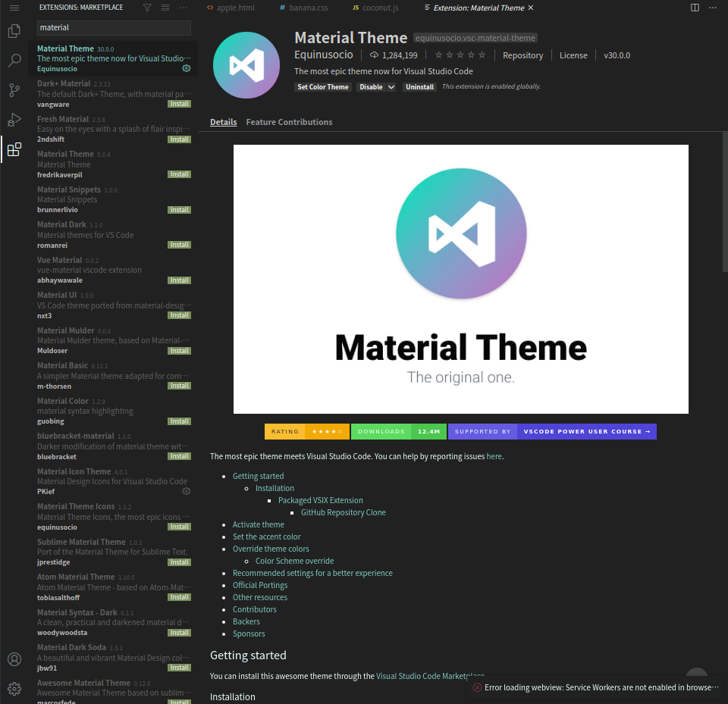This screenshot has width=728, height=704.
Task: Click the Installation contents link
Action: coord(275,488)
